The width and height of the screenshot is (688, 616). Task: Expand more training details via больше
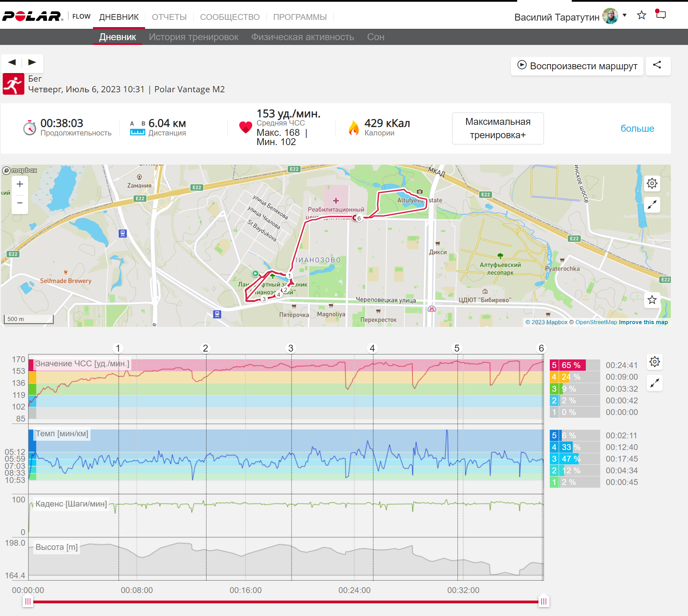(637, 128)
